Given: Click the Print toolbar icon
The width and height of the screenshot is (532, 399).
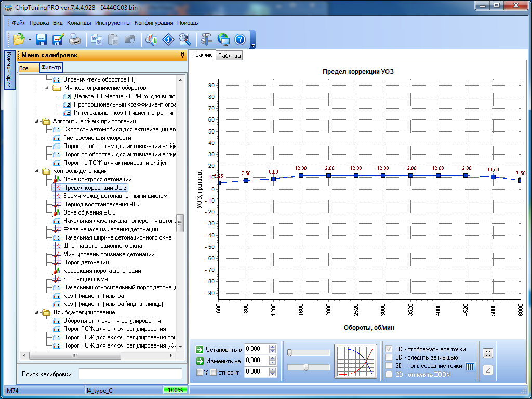Looking at the screenshot, I should click(x=75, y=39).
